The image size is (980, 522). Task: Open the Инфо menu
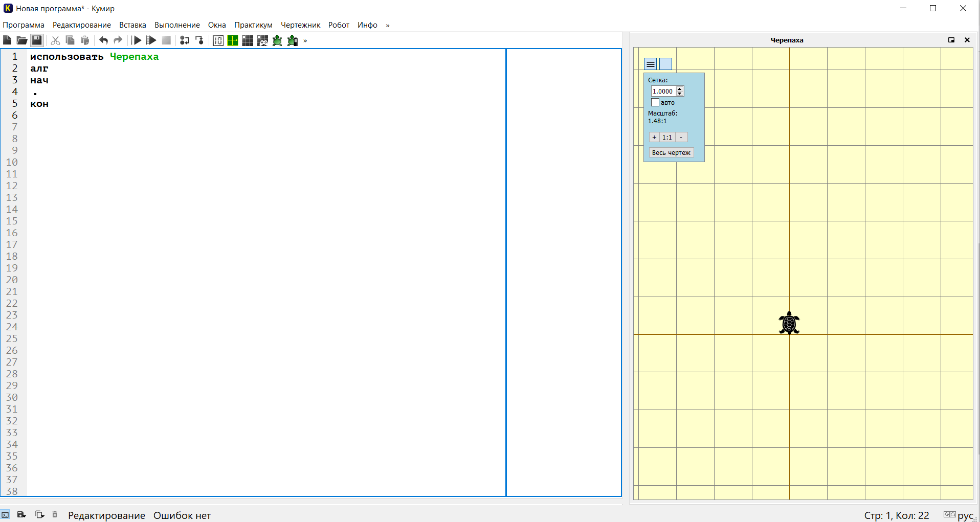pos(367,25)
